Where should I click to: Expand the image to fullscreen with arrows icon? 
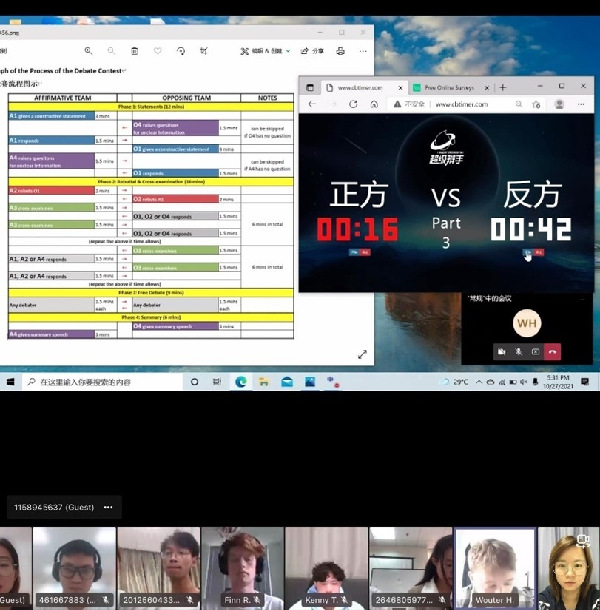(362, 354)
